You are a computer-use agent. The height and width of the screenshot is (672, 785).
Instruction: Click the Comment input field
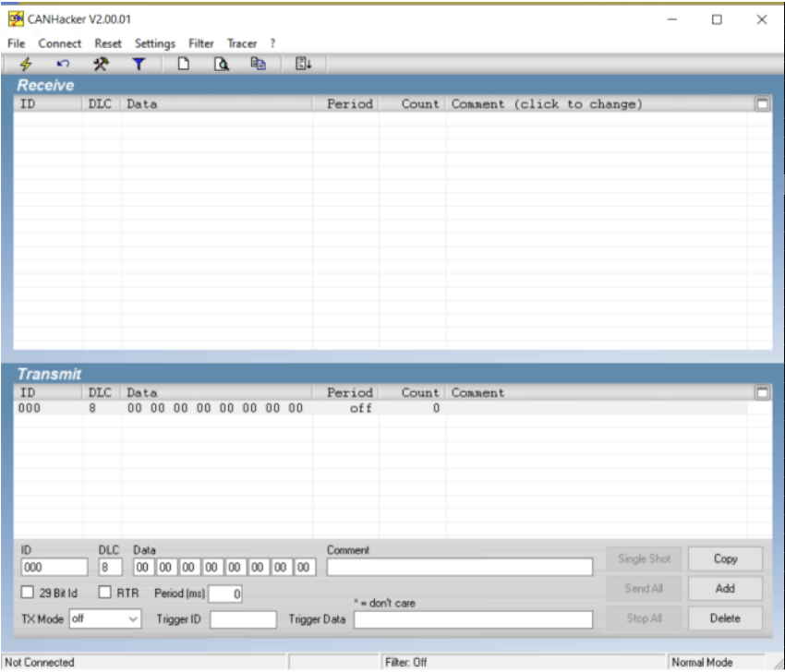pos(460,568)
